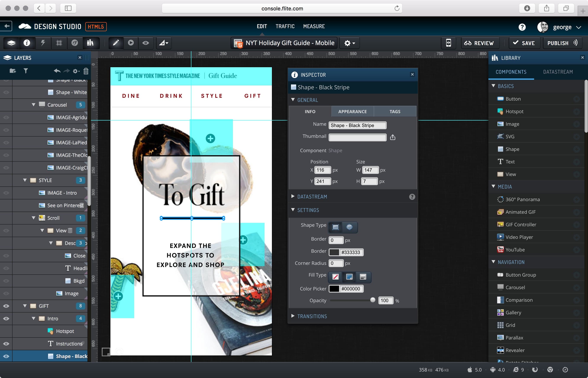Collapse the Carousel layer group

(x=34, y=105)
